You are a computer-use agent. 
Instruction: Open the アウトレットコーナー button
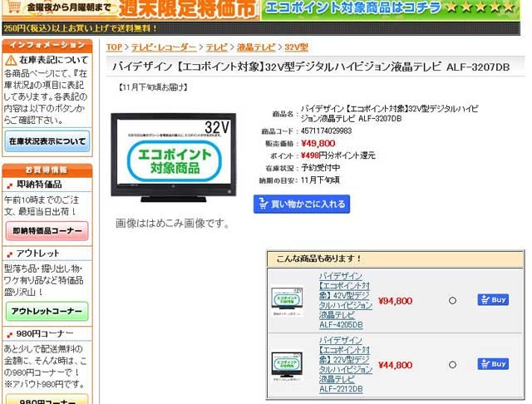(x=47, y=311)
